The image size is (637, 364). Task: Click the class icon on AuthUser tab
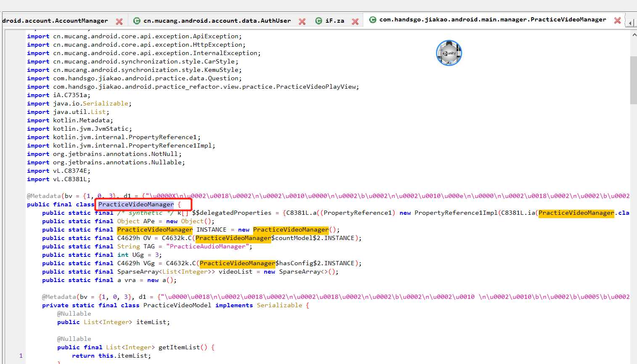137,21
